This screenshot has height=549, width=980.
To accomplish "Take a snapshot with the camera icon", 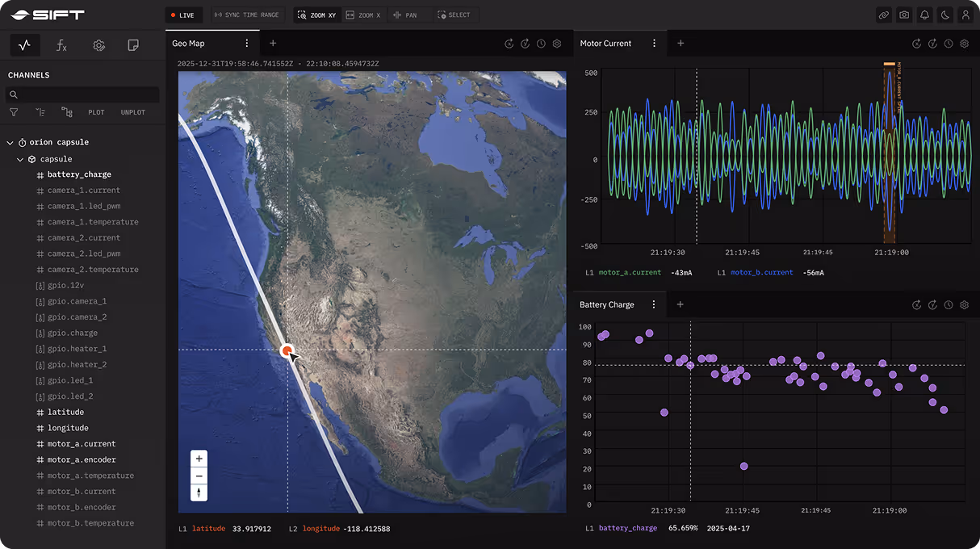I will click(x=904, y=15).
